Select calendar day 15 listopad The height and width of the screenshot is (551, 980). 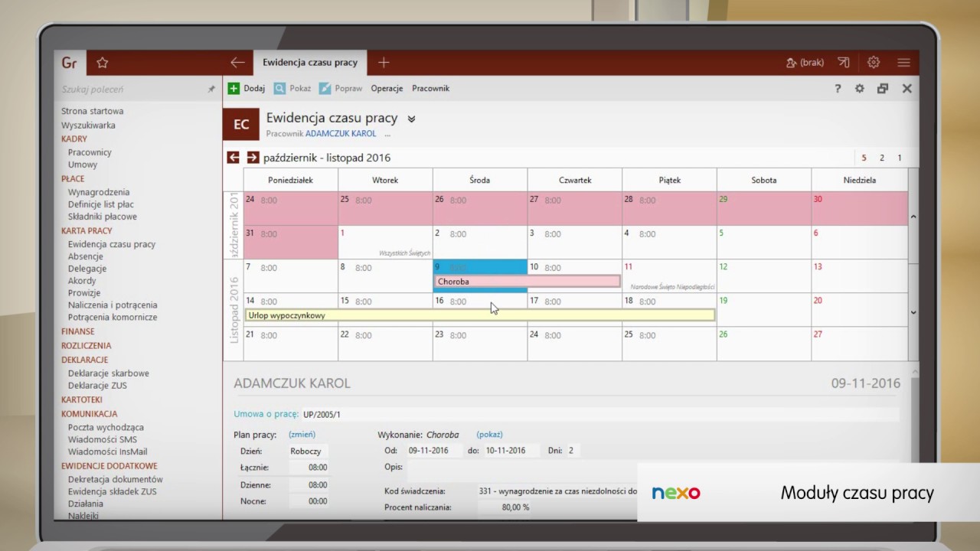point(385,309)
